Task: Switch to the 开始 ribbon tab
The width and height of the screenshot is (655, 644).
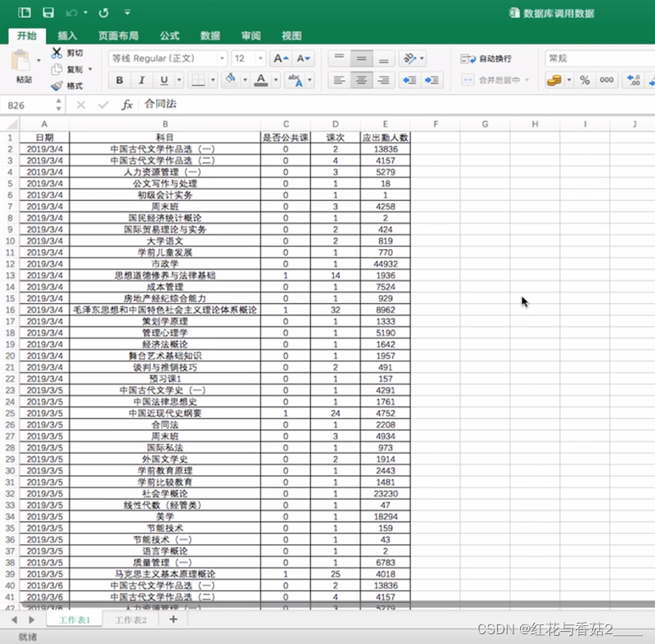Action: (27, 36)
